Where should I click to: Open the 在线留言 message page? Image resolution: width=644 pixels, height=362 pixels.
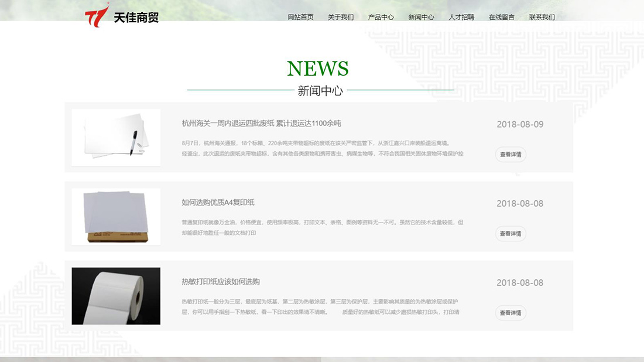[x=501, y=17]
